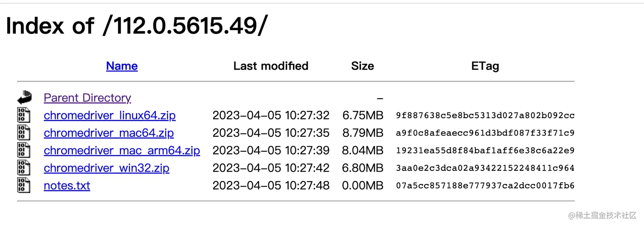Click the 8.79MB size value

(363, 133)
